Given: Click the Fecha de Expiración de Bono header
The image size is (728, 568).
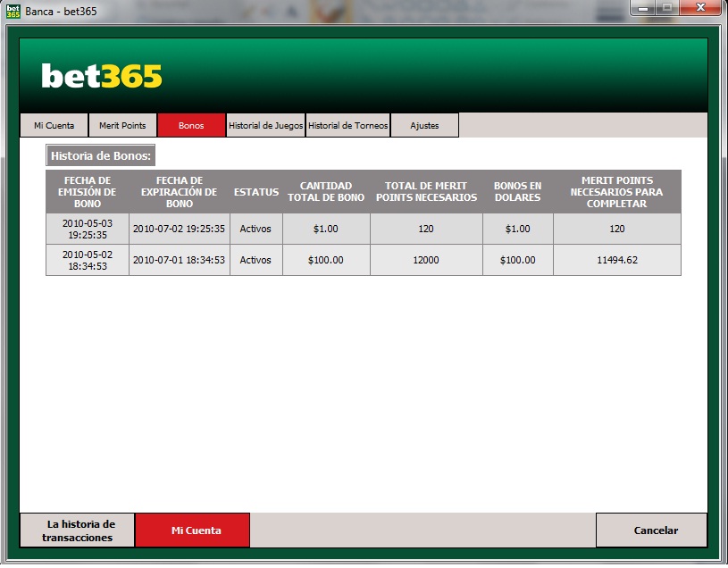Looking at the screenshot, I should click(180, 192).
